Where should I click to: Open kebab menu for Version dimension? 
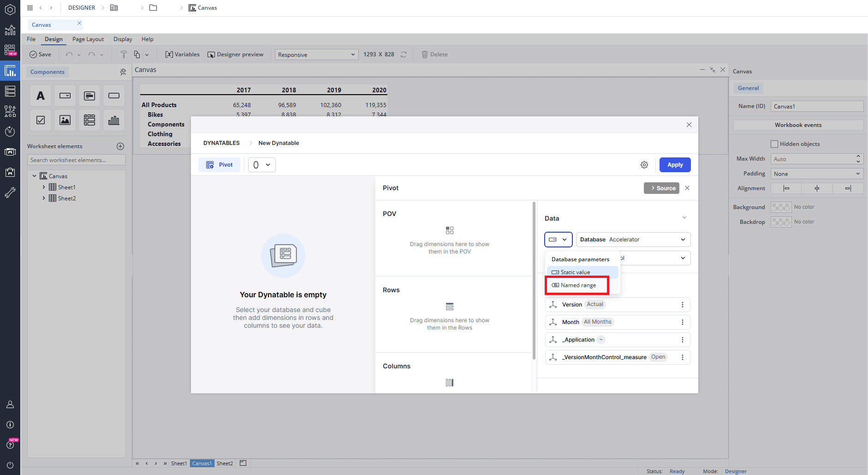click(683, 305)
